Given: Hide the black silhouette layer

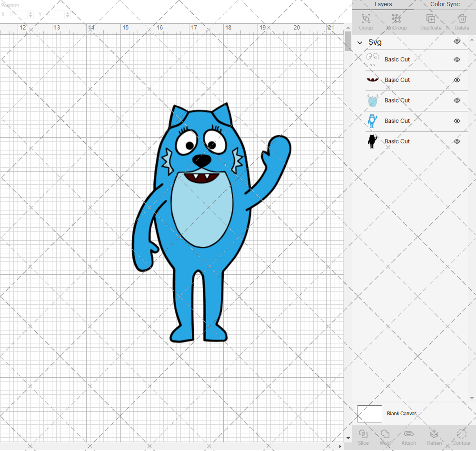Looking at the screenshot, I should click(457, 141).
